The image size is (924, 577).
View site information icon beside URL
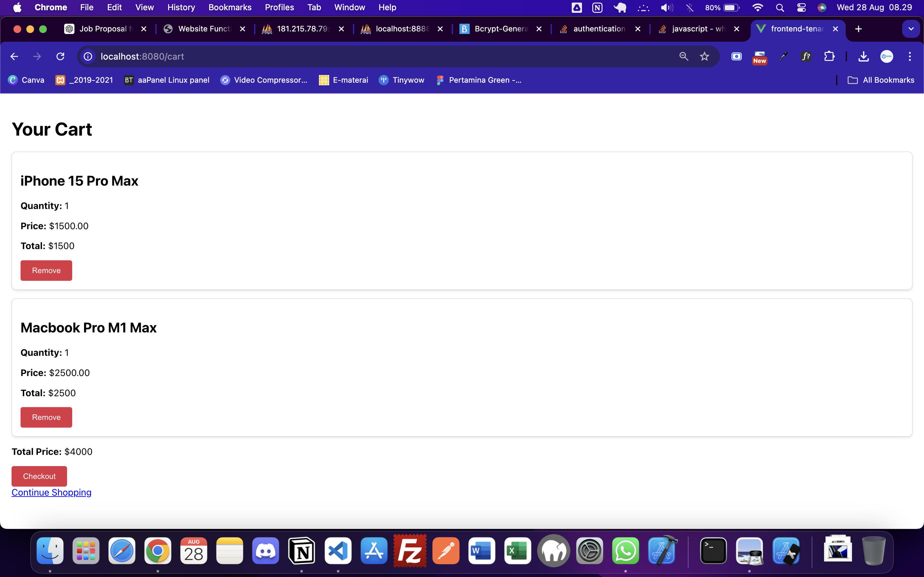coord(88,56)
